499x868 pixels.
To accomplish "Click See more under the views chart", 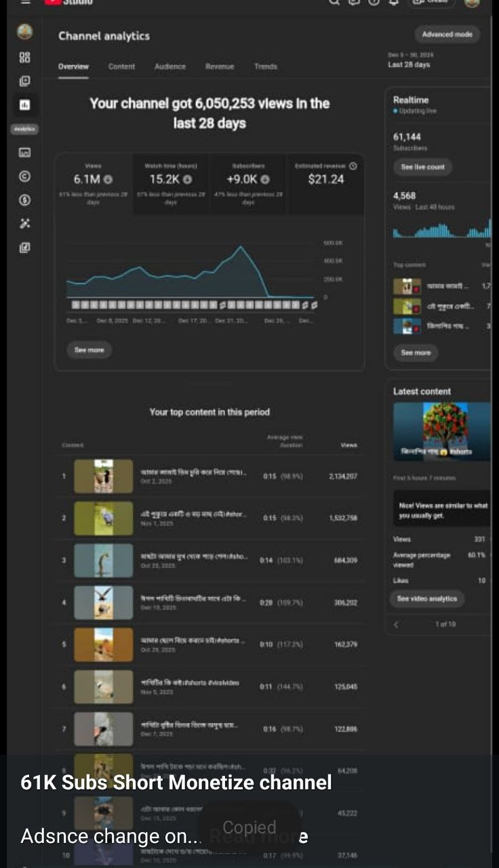I will [89, 350].
